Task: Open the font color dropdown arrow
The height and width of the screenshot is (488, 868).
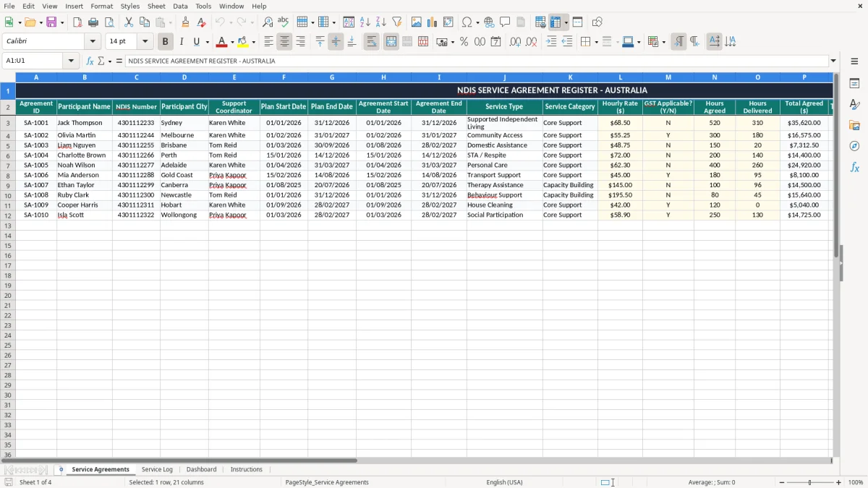Action: click(232, 42)
